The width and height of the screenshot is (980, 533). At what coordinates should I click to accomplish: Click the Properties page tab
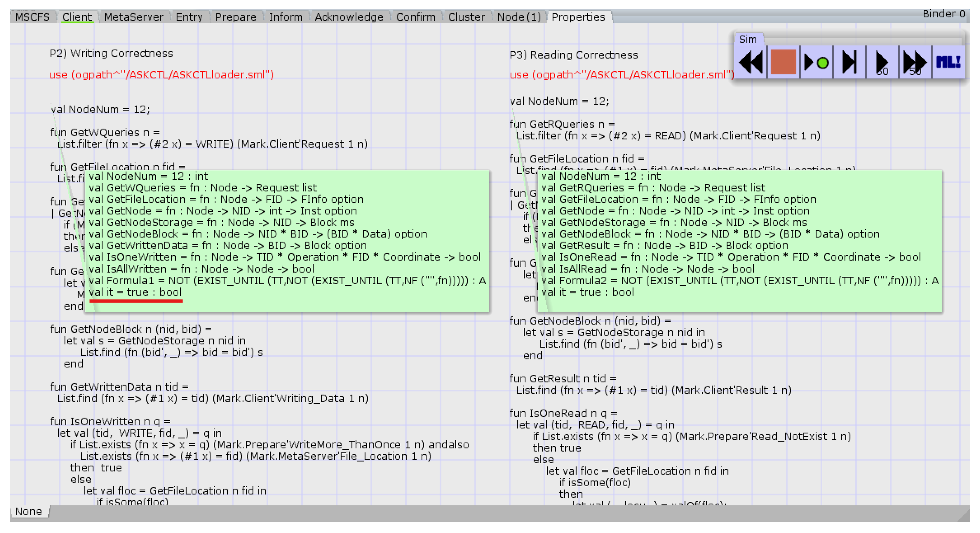(578, 17)
